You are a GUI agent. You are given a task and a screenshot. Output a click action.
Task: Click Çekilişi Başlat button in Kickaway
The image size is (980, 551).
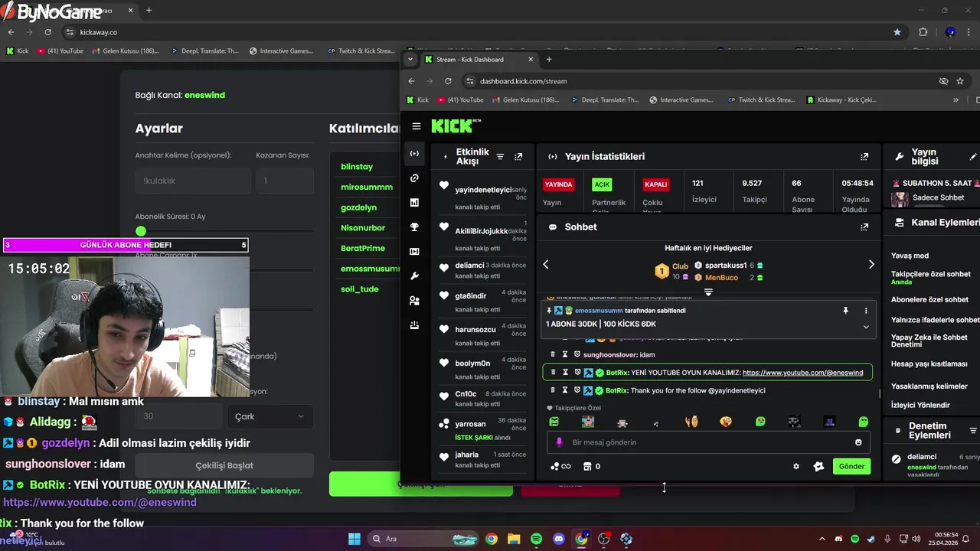pos(224,465)
